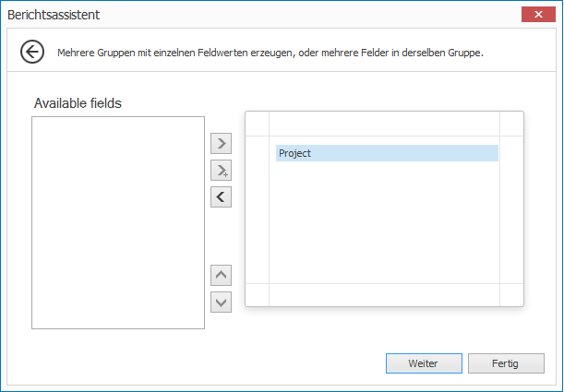Finish the wizard with Fertig
This screenshot has width=564, height=392.
[506, 363]
